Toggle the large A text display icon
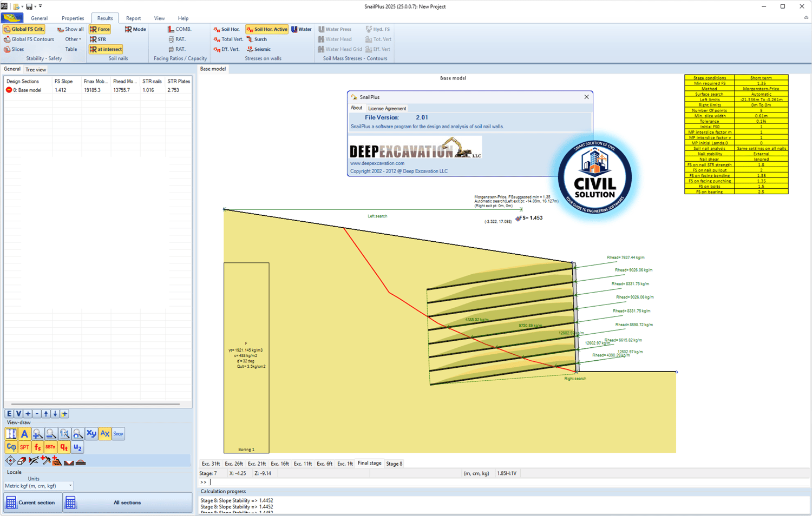The image size is (812, 516). pyautogui.click(x=24, y=434)
